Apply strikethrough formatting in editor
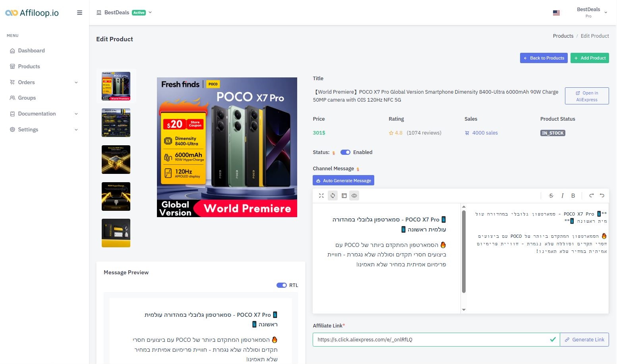 tap(551, 196)
